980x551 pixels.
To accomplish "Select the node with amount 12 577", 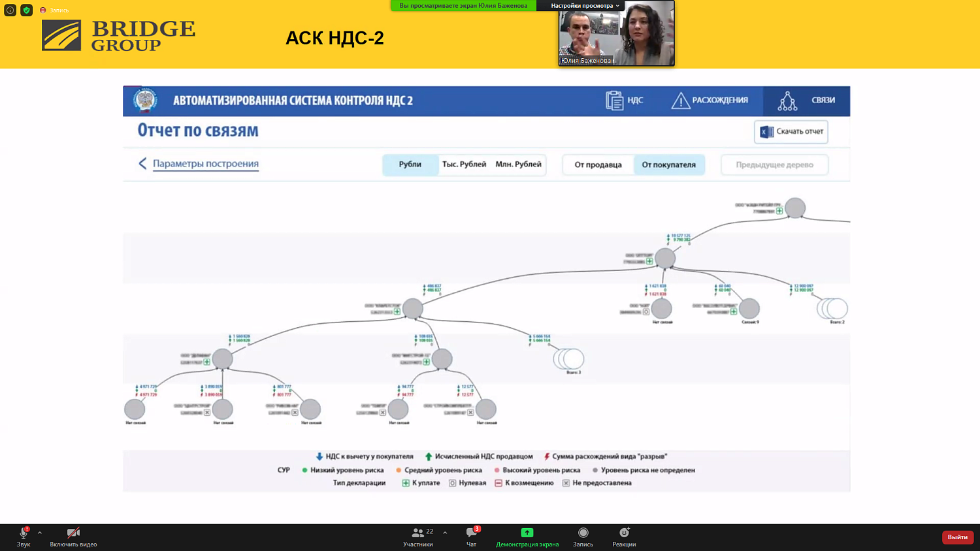I will point(486,409).
